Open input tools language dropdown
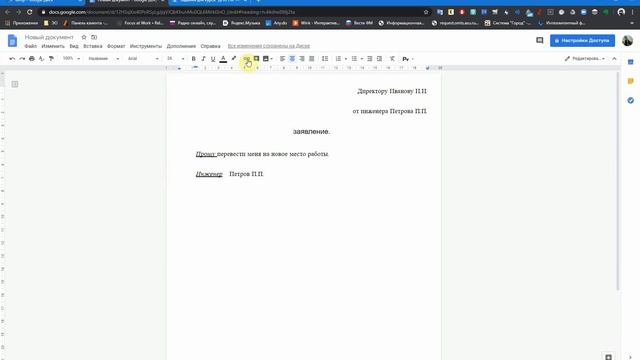Screen dimensions: 640x360 click(x=413, y=59)
